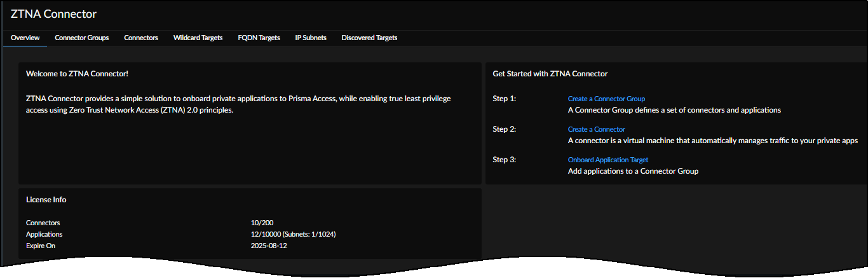Open the Overview tab
868x278 pixels.
(x=25, y=38)
